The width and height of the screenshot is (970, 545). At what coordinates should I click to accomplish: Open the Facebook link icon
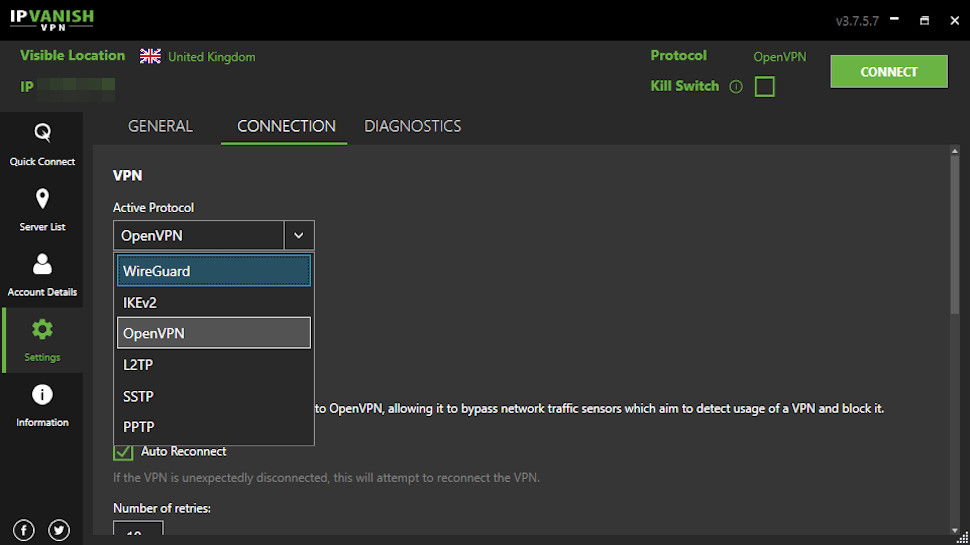point(24,530)
